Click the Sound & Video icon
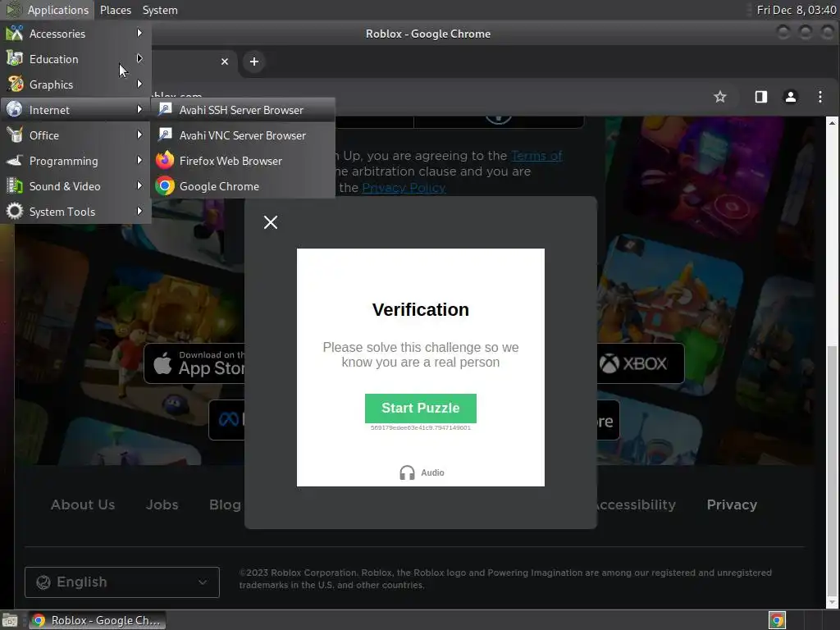Screen dimensions: 840x630 pos(15,186)
